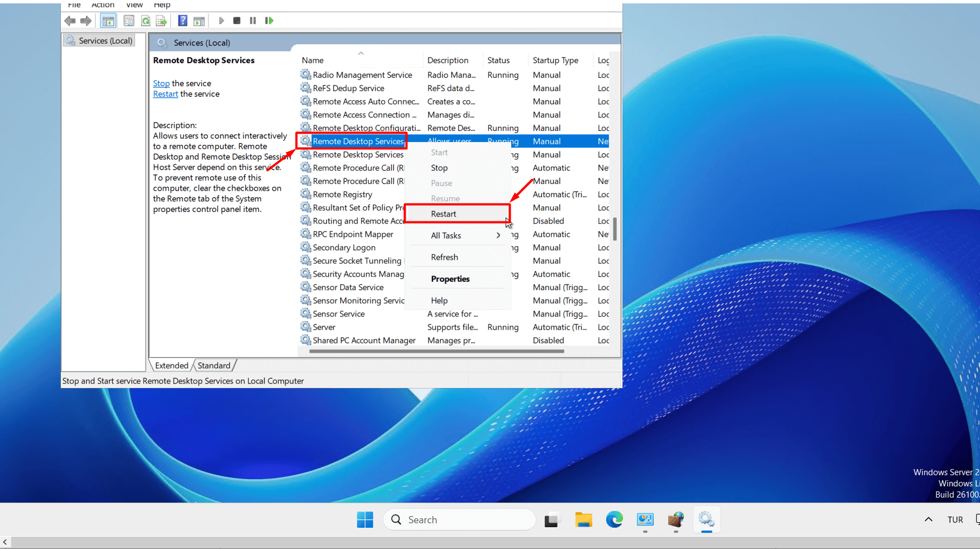Select Properties from the context menu

[x=450, y=279]
